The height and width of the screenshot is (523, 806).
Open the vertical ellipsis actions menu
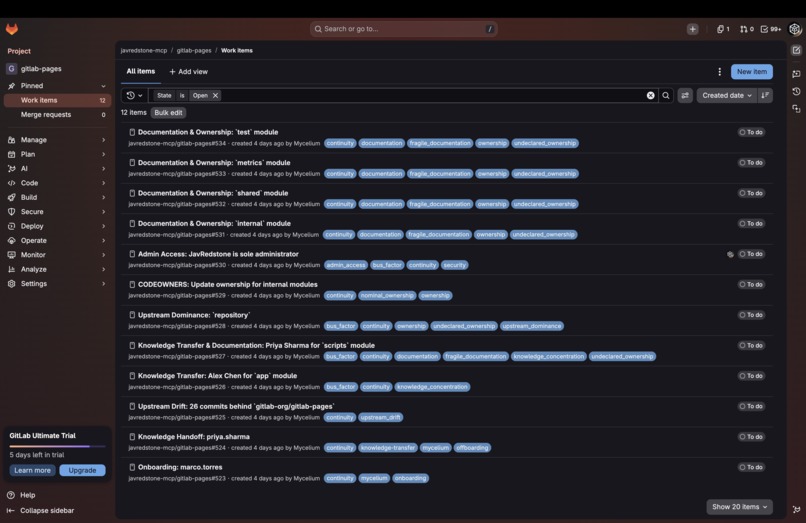719,71
